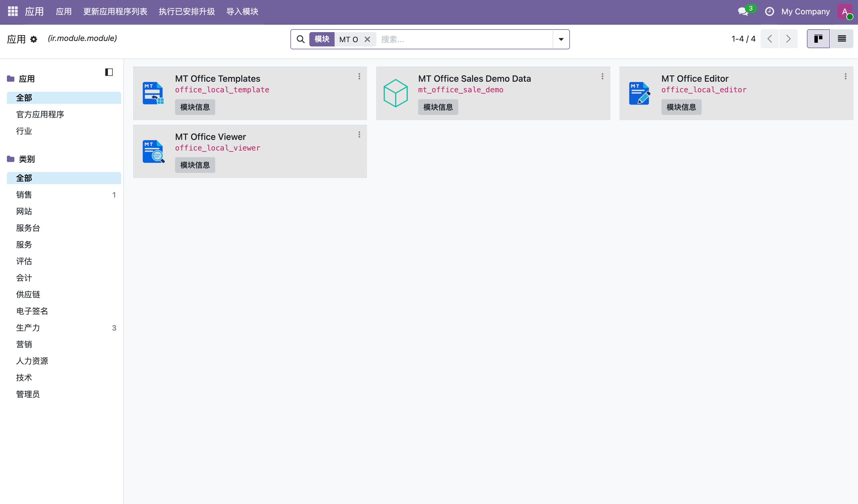Select 行业 filter in sidebar
The width and height of the screenshot is (858, 504).
[64, 131]
